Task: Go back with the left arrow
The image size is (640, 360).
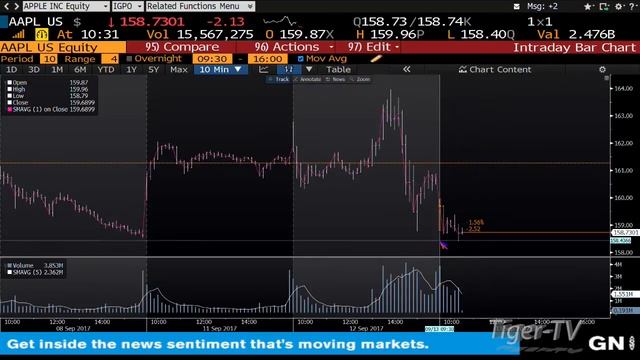Action: 6,6
